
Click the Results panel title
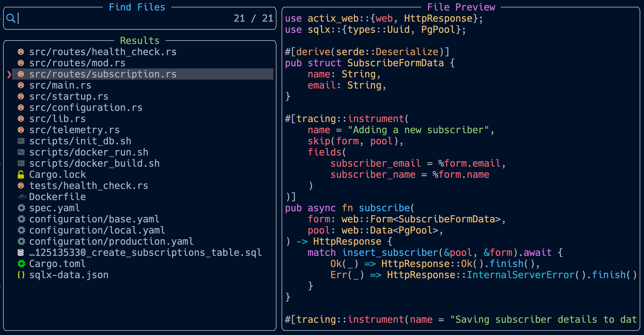pos(140,40)
